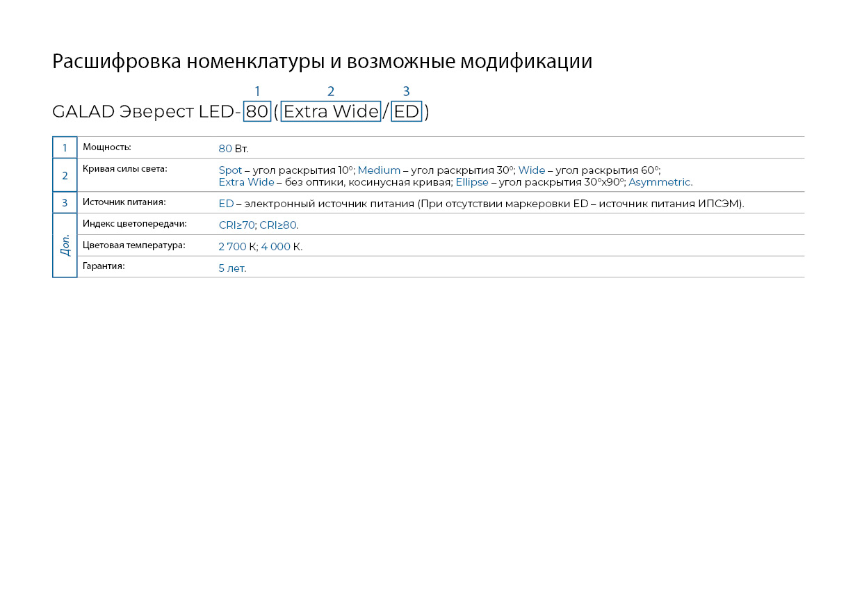Click row number 1 cell in the table

(65, 147)
